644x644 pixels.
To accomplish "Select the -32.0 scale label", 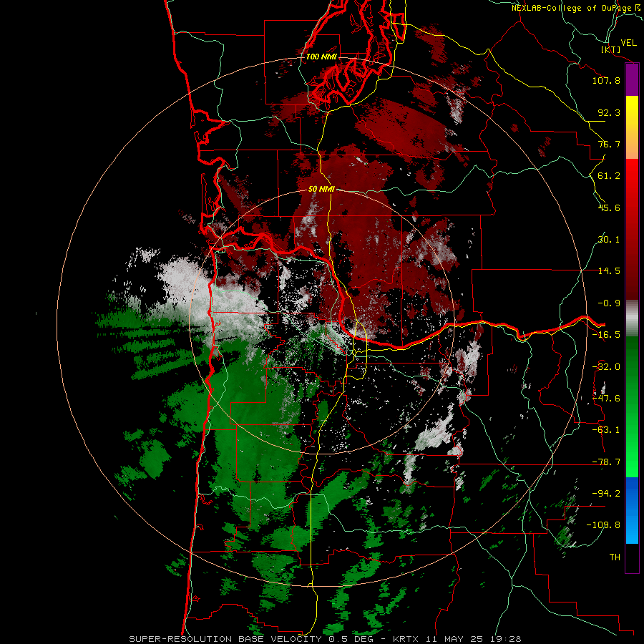I will tap(606, 367).
